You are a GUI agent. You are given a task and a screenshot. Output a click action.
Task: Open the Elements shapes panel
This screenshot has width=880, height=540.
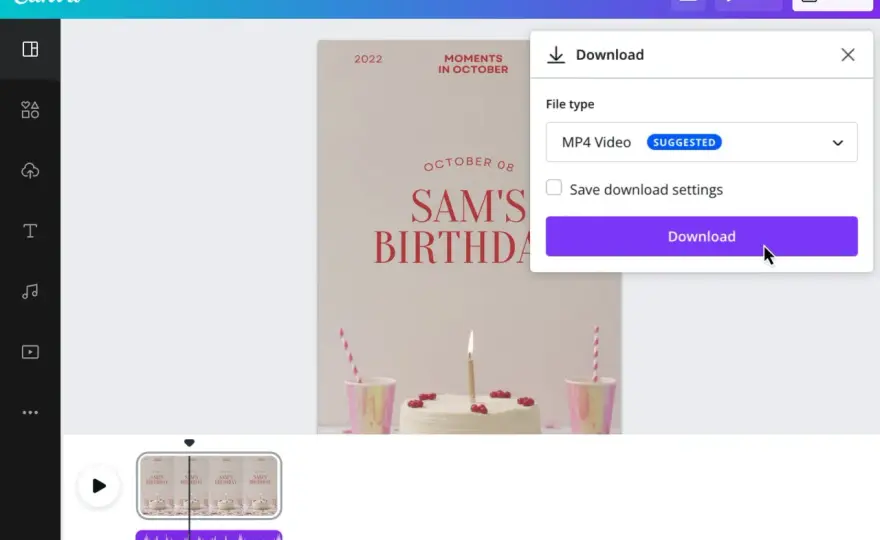coord(30,110)
